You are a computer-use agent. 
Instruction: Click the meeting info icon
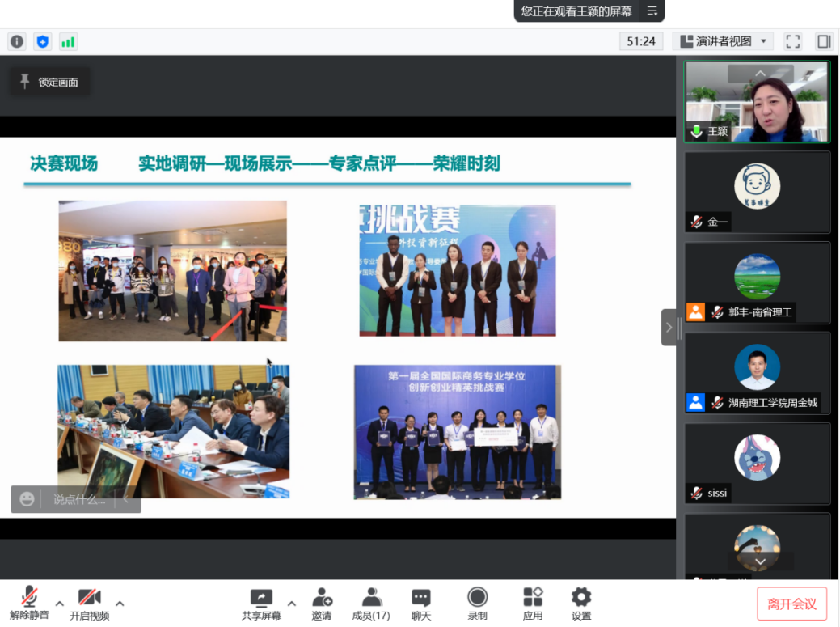[x=17, y=41]
